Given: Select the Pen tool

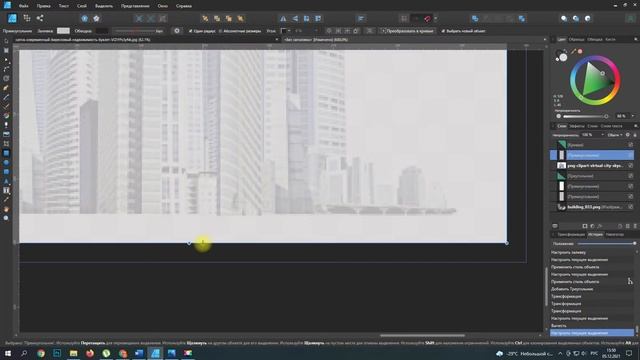Looking at the screenshot, I should (x=6, y=88).
